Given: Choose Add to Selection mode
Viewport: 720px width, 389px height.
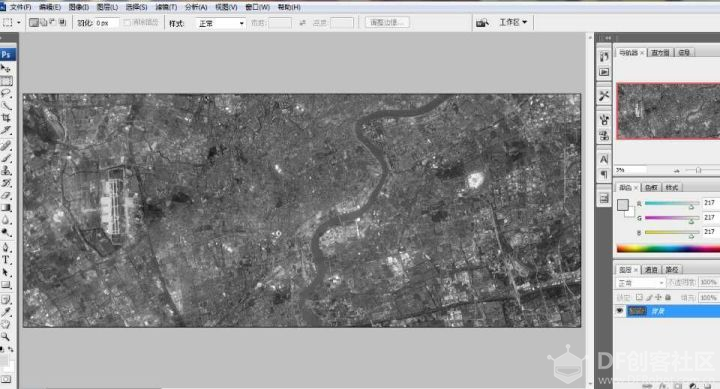Looking at the screenshot, I should [44, 22].
